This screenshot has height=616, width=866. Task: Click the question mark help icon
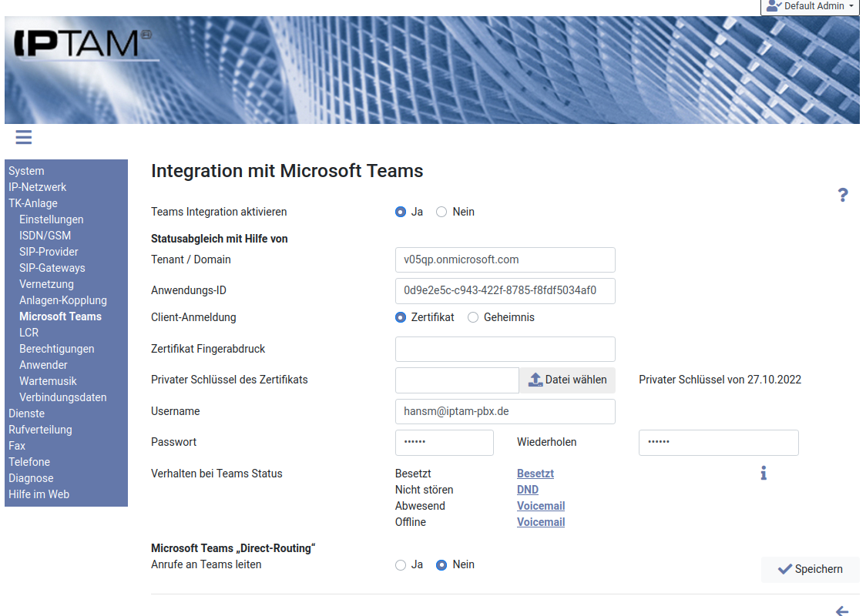click(842, 195)
